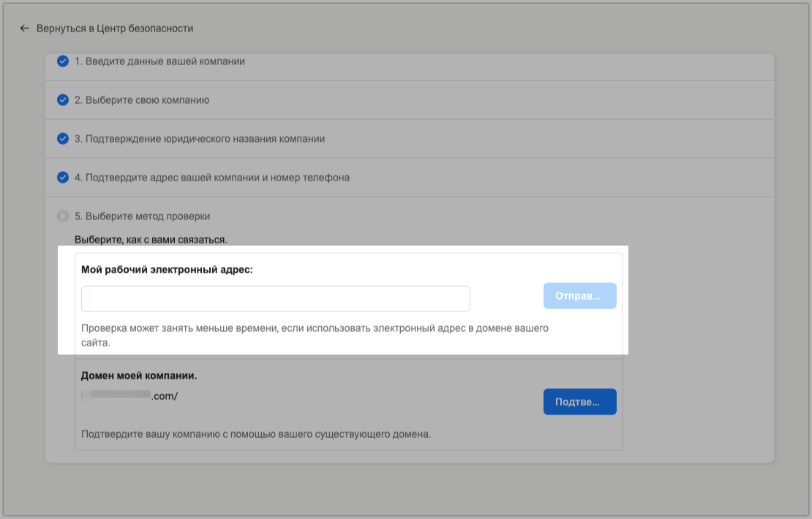The image size is (812, 519).
Task: Click the 'Домен моей компании.' heading
Action: tap(139, 376)
